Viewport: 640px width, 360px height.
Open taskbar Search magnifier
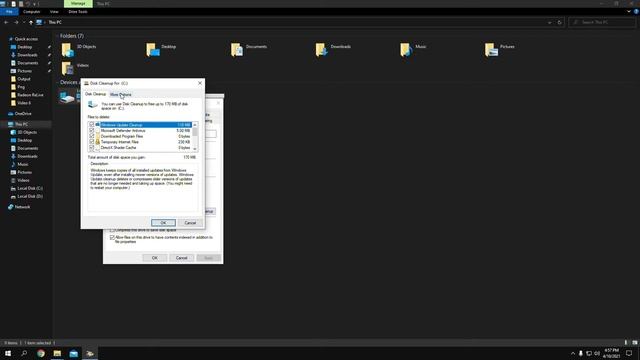click(24, 353)
